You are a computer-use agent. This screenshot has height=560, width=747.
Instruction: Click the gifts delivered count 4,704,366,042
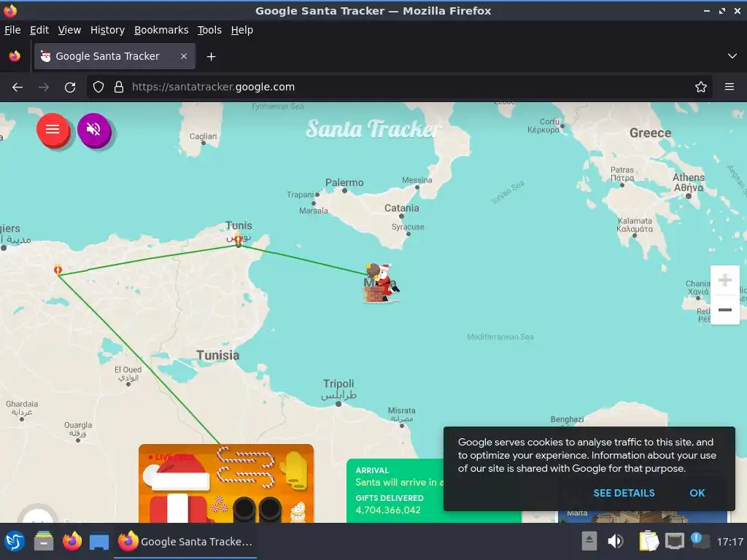tap(388, 510)
